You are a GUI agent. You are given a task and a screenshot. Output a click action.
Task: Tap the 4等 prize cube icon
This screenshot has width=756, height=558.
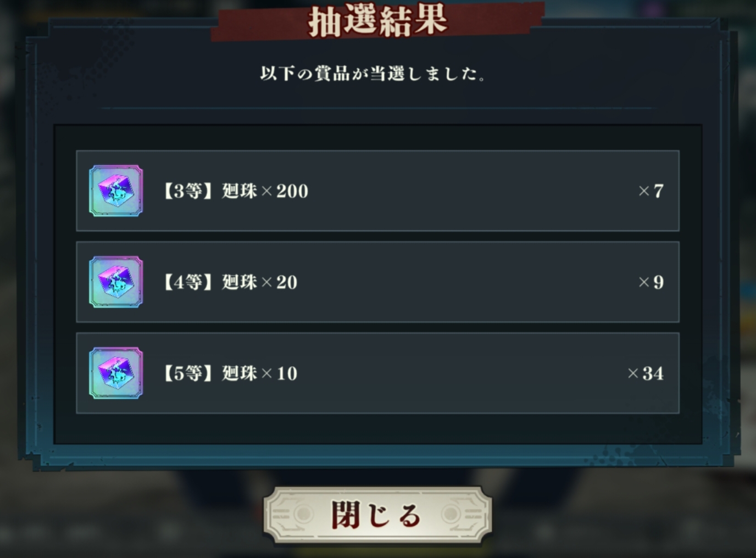[116, 282]
